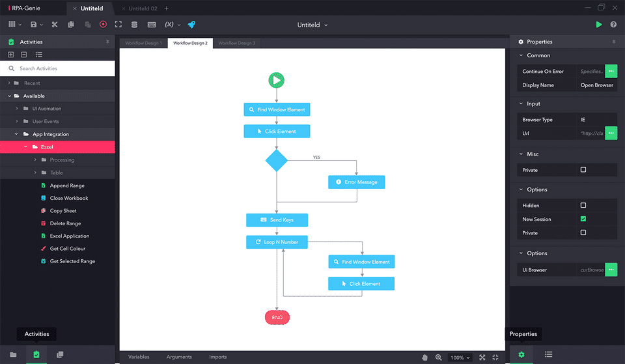This screenshot has height=364, width=625.
Task: Select the Error Message node
Action: (356, 182)
